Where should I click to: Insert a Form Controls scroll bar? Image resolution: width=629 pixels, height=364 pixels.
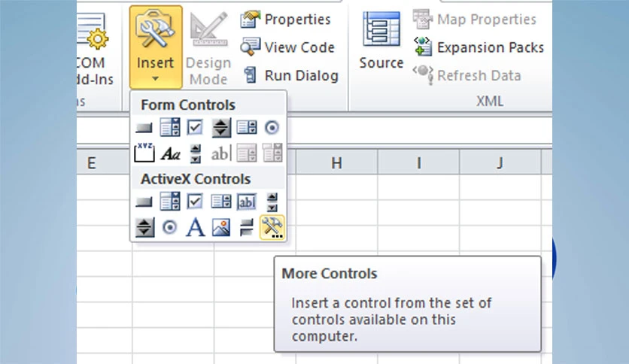(196, 153)
